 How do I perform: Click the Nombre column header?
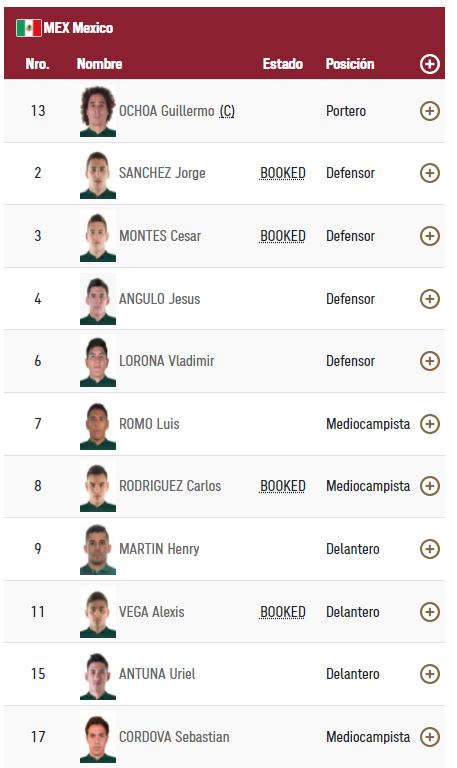click(99, 64)
